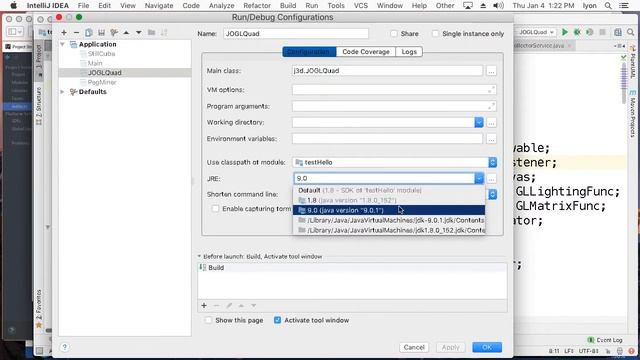Image resolution: width=640 pixels, height=360 pixels.
Task: Collapse the Before launch section
Action: (x=199, y=256)
